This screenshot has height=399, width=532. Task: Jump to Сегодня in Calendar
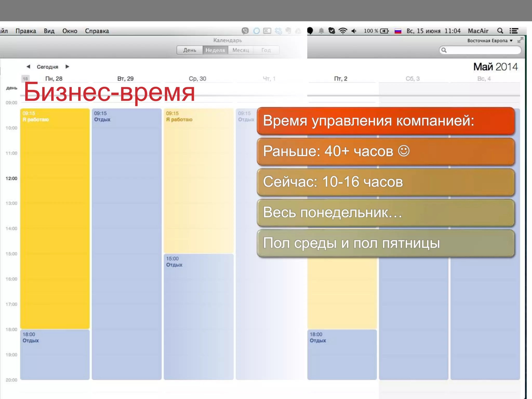coord(47,67)
